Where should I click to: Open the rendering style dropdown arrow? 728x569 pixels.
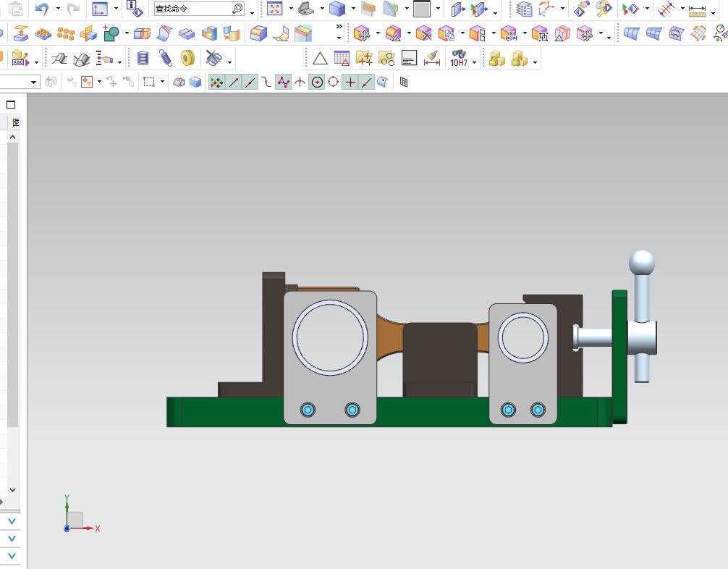click(353, 9)
